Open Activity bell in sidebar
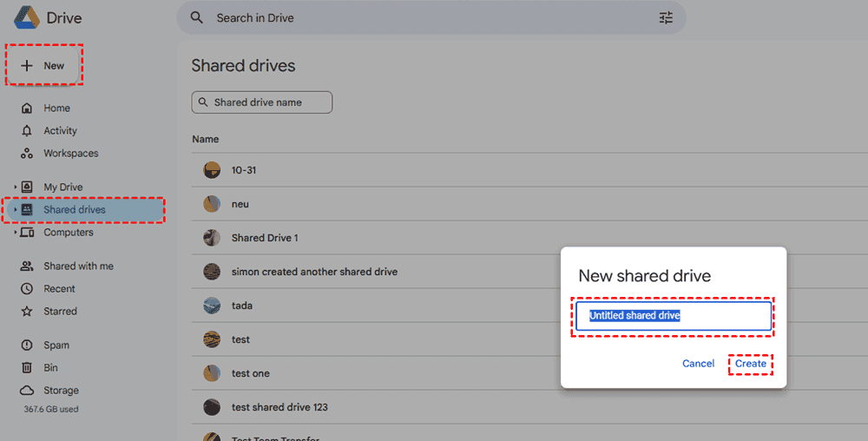Viewport: 868px width, 441px height. click(x=27, y=131)
